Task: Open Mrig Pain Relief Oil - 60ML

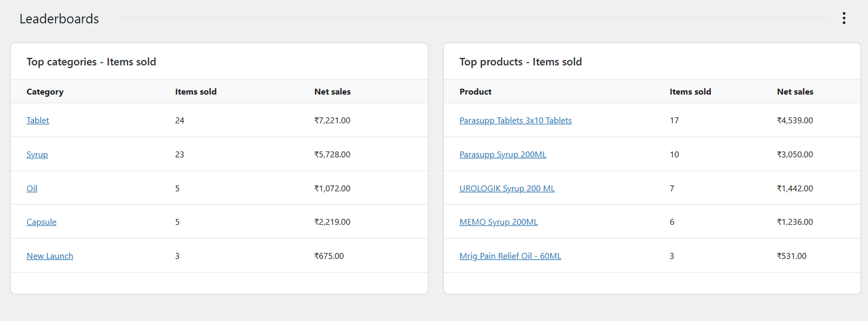Action: (x=510, y=256)
